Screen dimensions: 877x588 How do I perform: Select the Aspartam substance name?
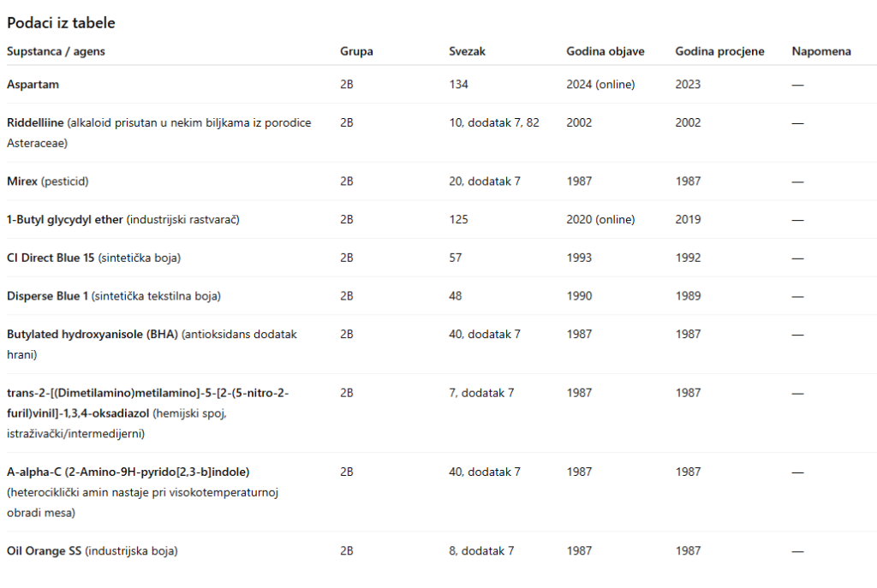pyautogui.click(x=33, y=84)
